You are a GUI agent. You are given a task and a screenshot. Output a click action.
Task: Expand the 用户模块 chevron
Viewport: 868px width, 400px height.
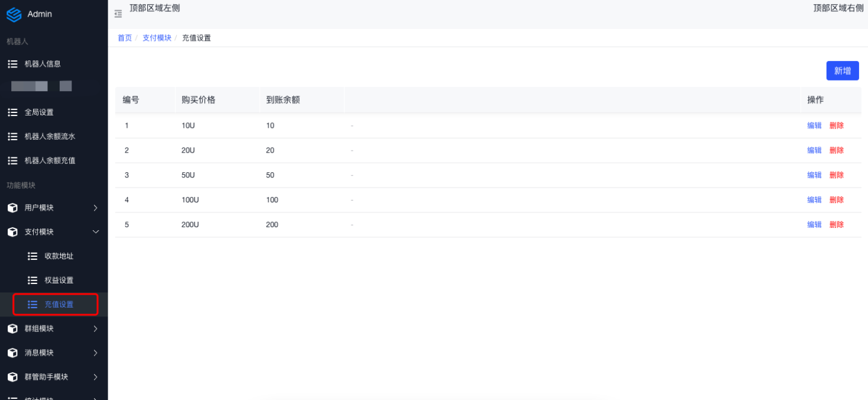coord(96,208)
